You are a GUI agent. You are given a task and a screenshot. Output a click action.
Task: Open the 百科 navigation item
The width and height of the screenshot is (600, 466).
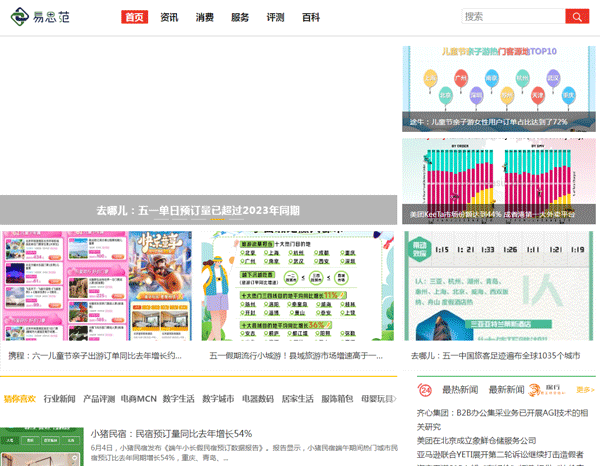[311, 17]
